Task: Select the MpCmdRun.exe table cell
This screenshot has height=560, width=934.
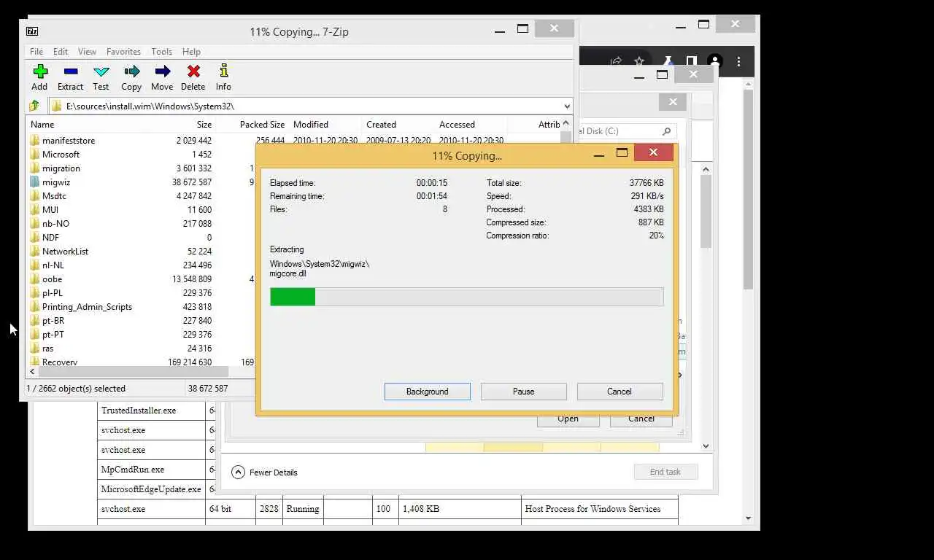Action: pos(151,470)
